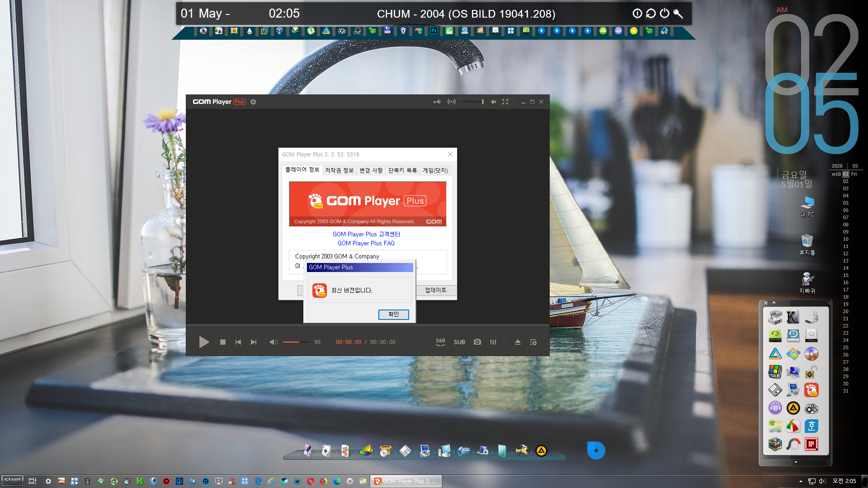Adjust the transparency slider in GOM title bar

(473, 102)
